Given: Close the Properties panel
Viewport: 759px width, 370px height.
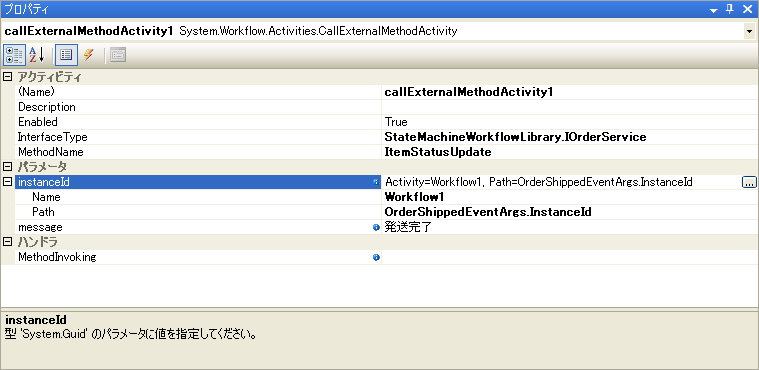Looking at the screenshot, I should (748, 9).
